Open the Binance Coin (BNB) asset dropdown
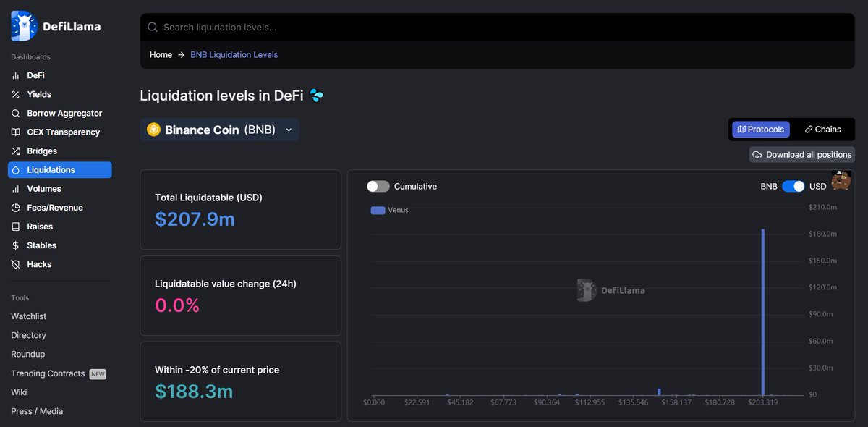The image size is (868, 427). (220, 130)
